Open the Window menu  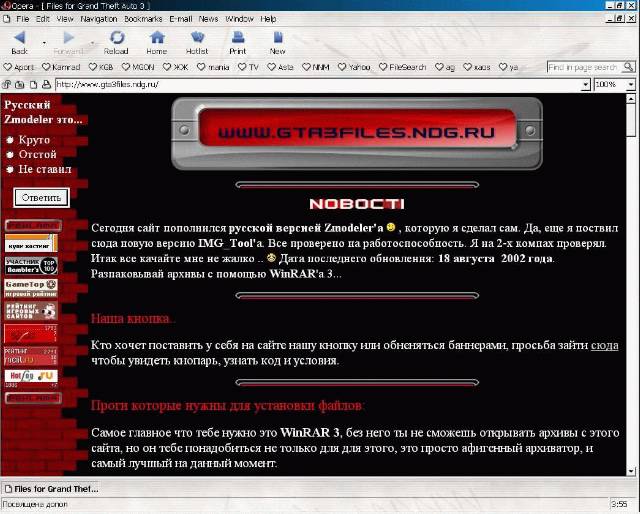[239, 19]
